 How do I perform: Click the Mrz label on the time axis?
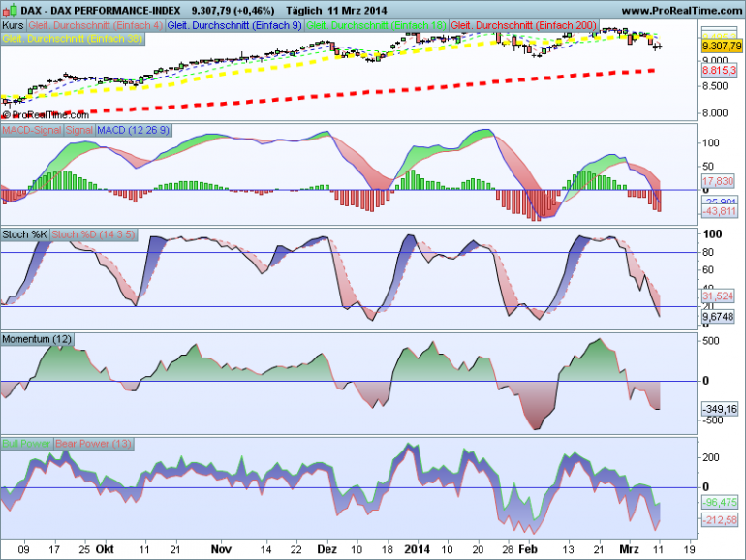(629, 549)
